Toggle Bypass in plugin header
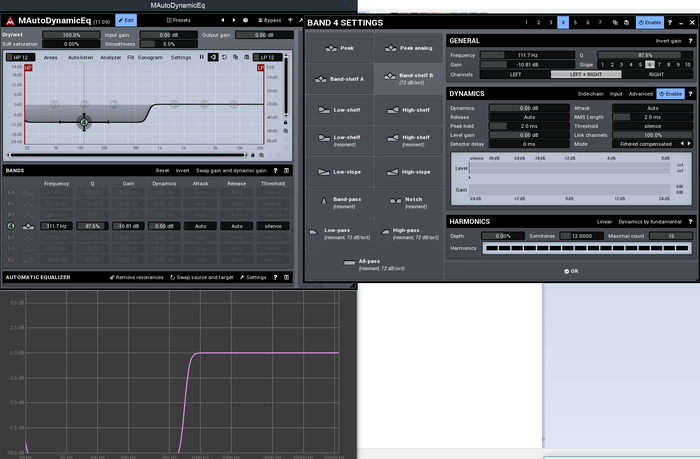This screenshot has width=700, height=459. pyautogui.click(x=270, y=20)
